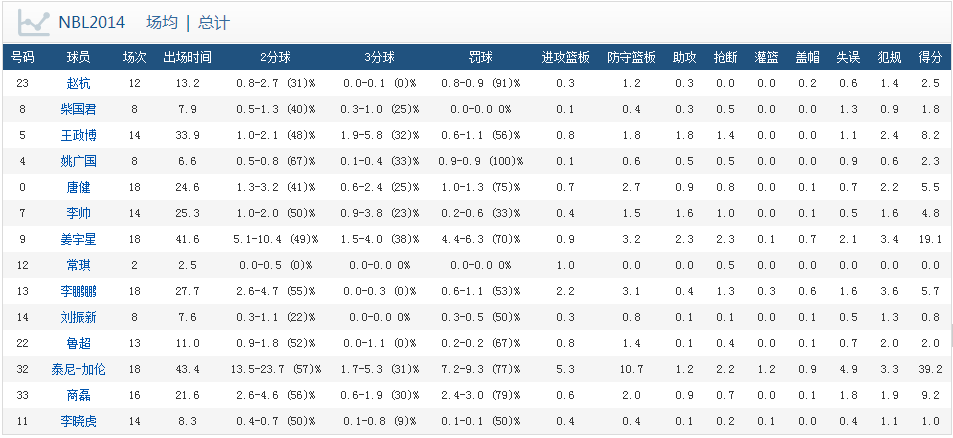Switch to 场均 per-game averages tab

pyautogui.click(x=162, y=22)
